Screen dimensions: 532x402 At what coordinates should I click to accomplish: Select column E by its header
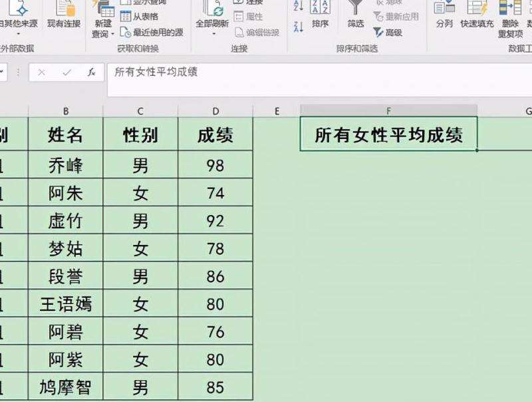click(277, 111)
